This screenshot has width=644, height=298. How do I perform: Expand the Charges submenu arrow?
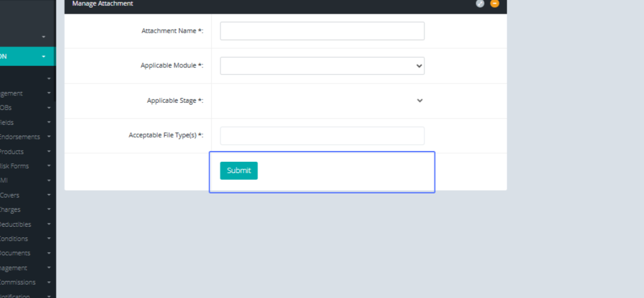(x=49, y=210)
